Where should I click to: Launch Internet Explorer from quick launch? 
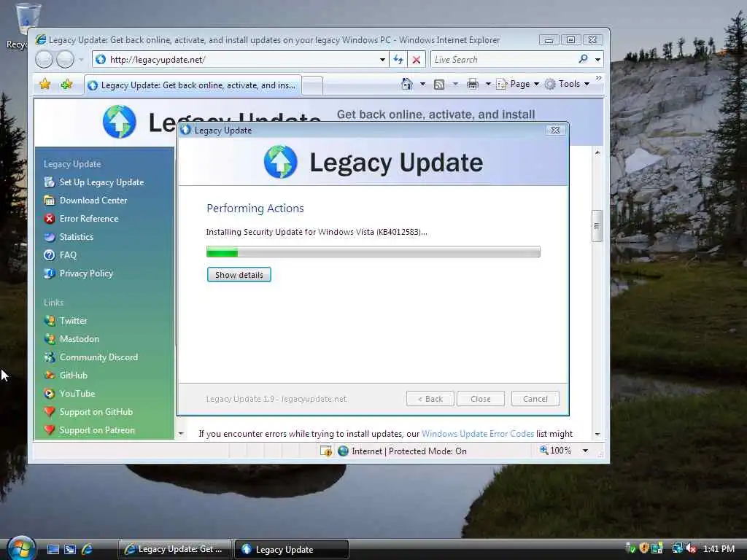[87, 550]
